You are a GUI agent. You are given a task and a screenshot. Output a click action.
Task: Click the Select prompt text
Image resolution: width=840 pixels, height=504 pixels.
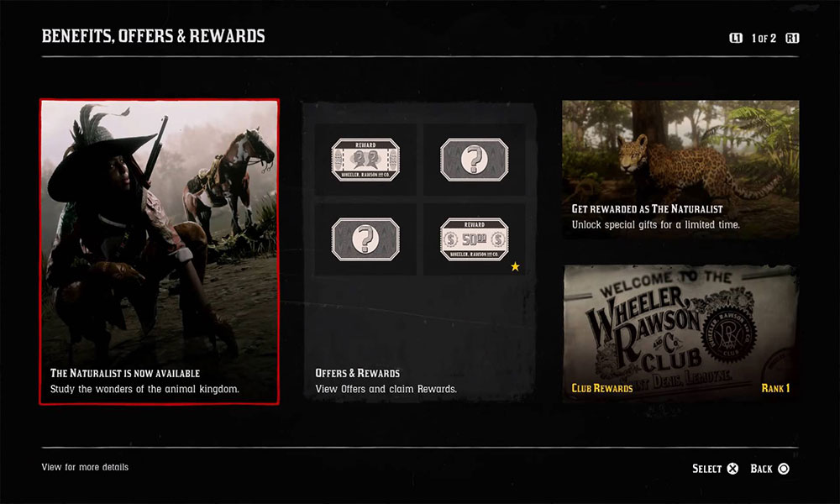coord(706,469)
